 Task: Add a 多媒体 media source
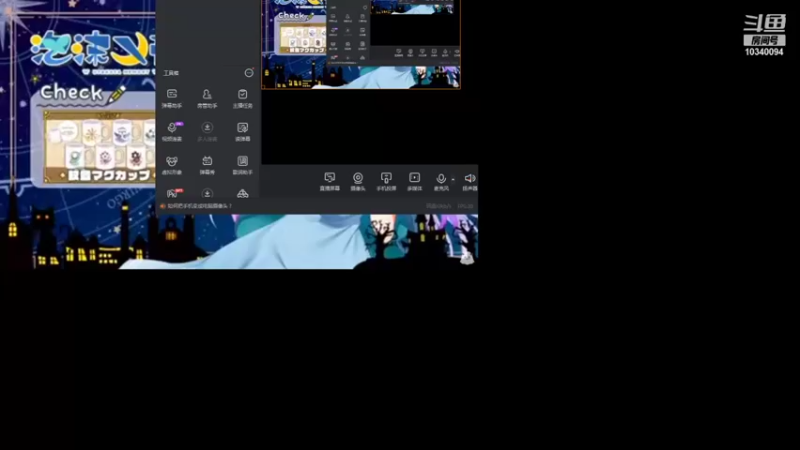click(414, 181)
